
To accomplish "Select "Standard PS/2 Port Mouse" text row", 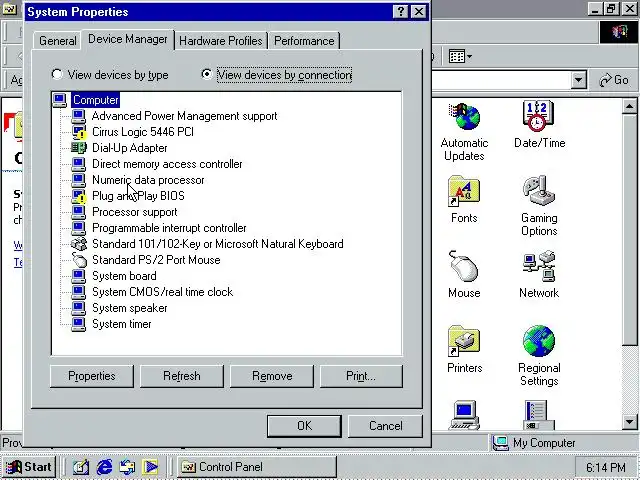I will click(x=156, y=260).
